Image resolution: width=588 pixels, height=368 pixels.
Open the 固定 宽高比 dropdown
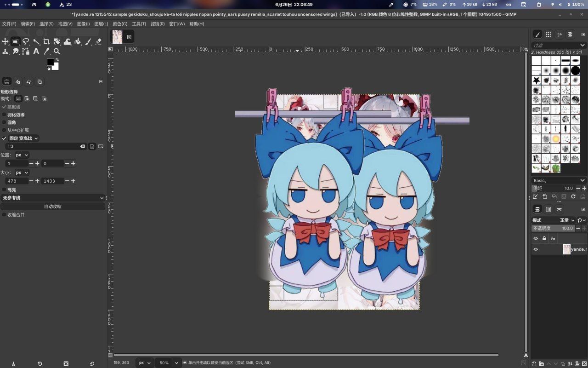[x=24, y=138]
